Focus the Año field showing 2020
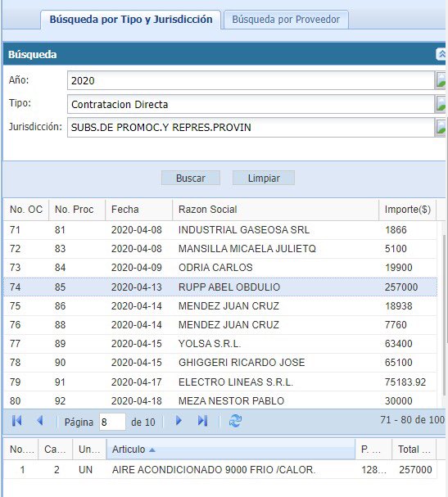The image size is (448, 497). [251, 80]
